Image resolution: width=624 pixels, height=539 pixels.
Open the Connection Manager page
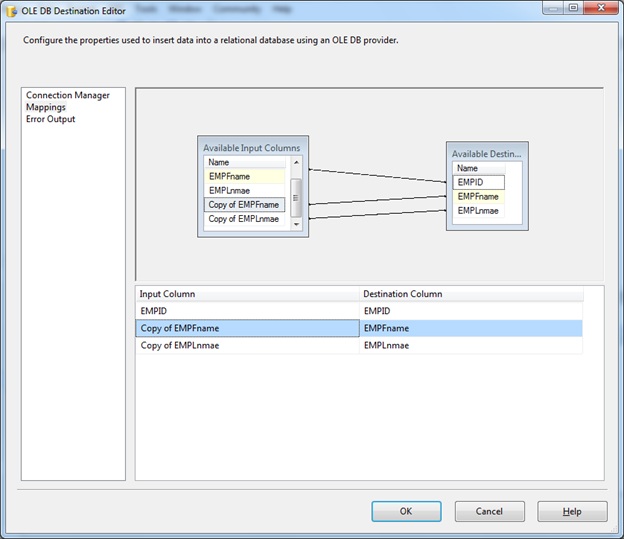68,95
